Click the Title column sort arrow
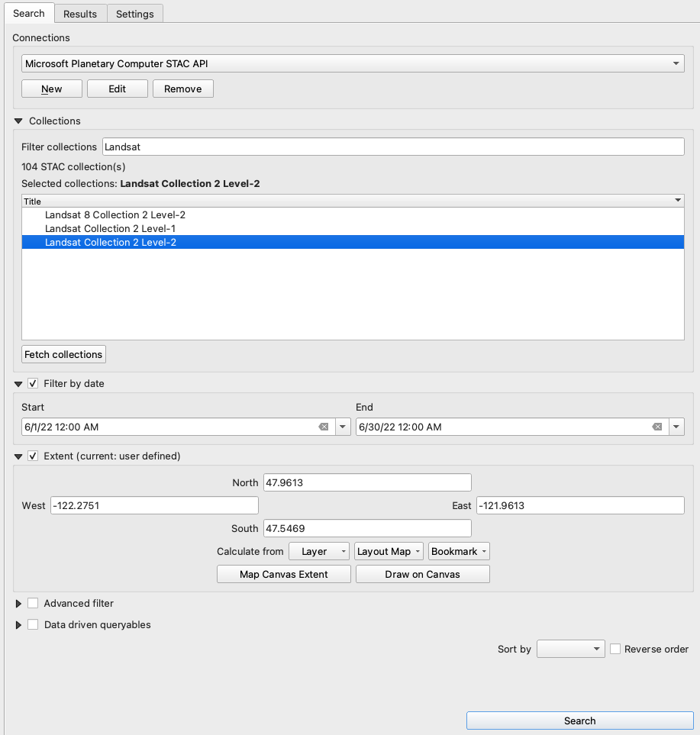700x735 pixels. [x=678, y=201]
